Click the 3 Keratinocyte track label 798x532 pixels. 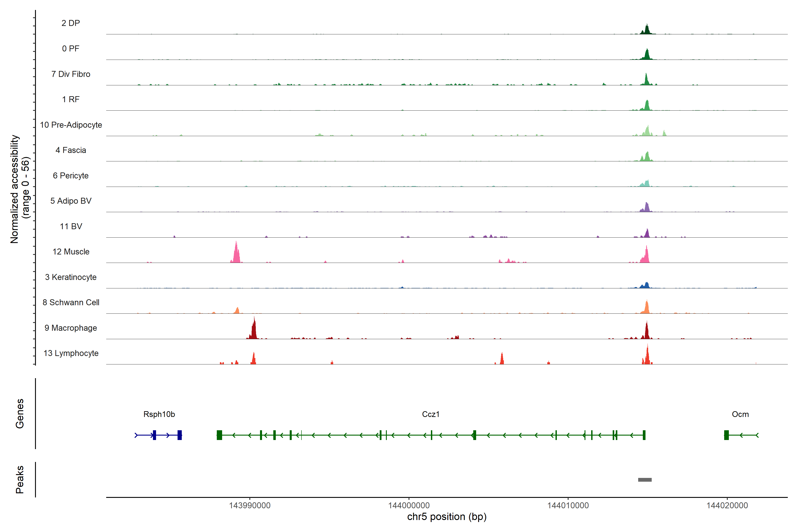pos(70,277)
